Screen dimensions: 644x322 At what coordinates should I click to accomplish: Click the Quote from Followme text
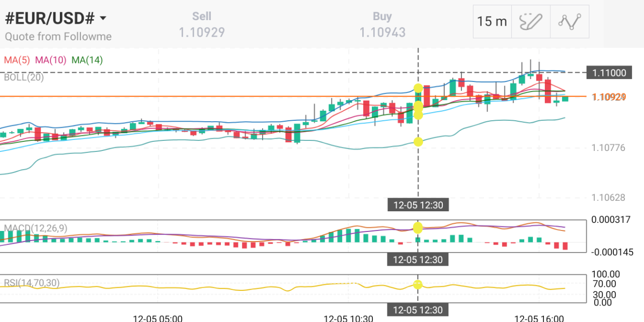click(58, 37)
